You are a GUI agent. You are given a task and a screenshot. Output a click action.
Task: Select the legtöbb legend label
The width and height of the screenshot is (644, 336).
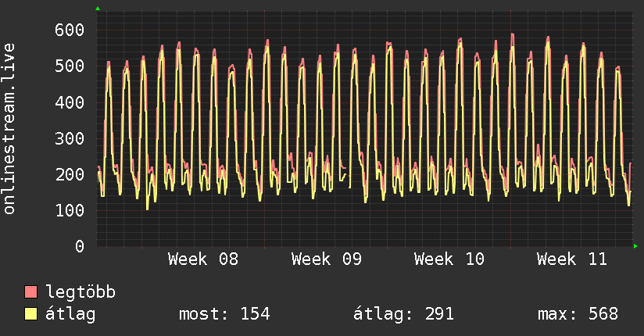pos(80,291)
